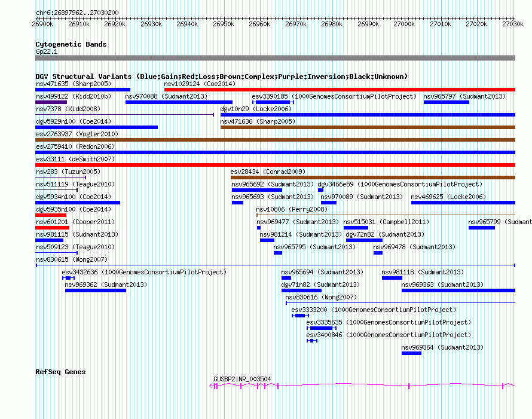Click nsv511119 (Teague2010) label

coord(75,184)
